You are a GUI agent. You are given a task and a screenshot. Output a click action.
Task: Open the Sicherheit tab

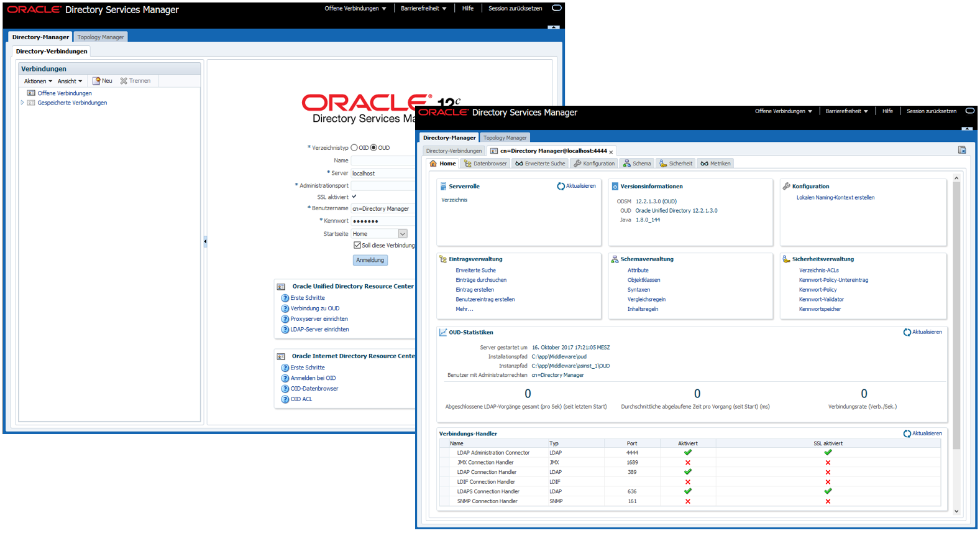click(676, 164)
